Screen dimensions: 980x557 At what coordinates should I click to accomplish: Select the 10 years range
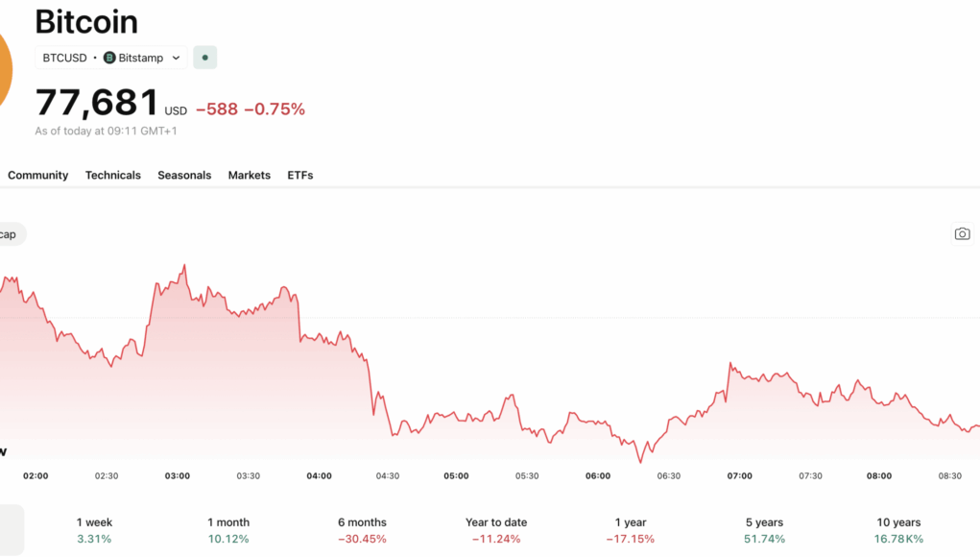[x=898, y=530]
